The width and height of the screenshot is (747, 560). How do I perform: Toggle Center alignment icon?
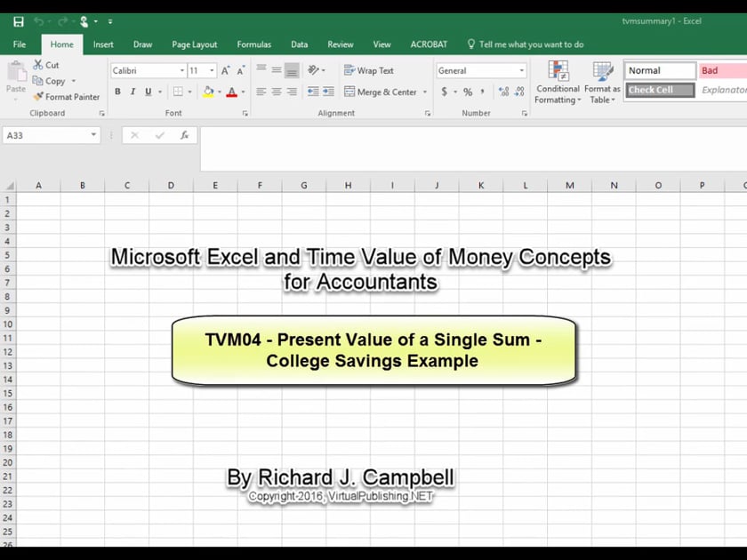tap(277, 92)
